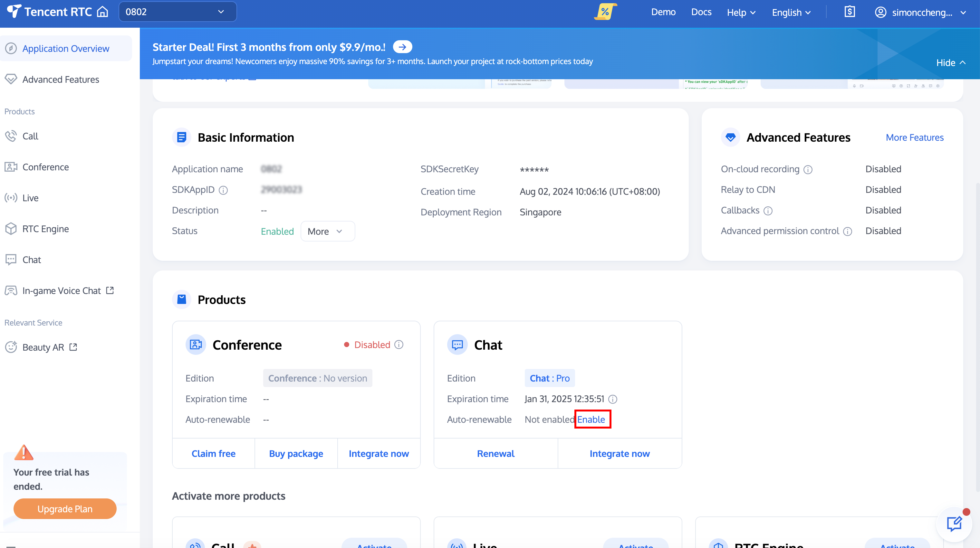Viewport: 980px width, 548px height.
Task: Click the Conference Disabled status info icon
Action: click(399, 345)
